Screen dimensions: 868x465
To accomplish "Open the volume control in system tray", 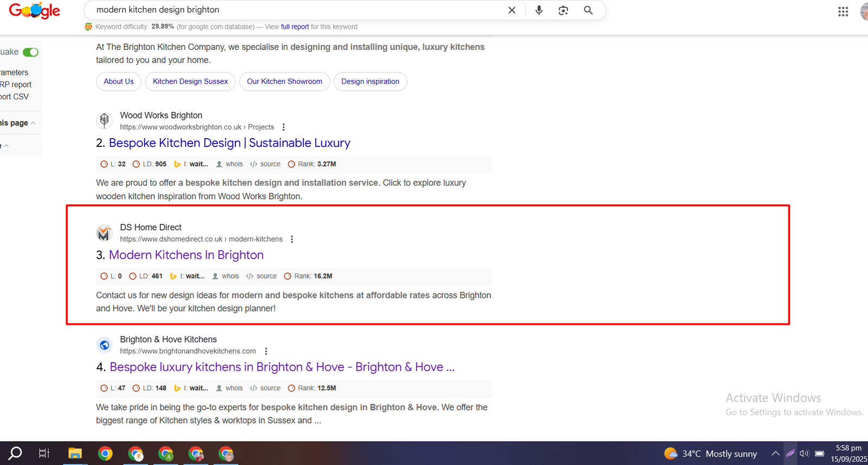I will tap(804, 454).
